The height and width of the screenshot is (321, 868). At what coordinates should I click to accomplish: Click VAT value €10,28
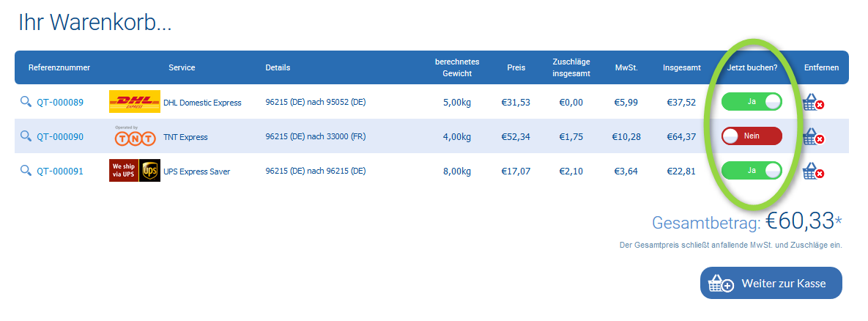tap(626, 137)
